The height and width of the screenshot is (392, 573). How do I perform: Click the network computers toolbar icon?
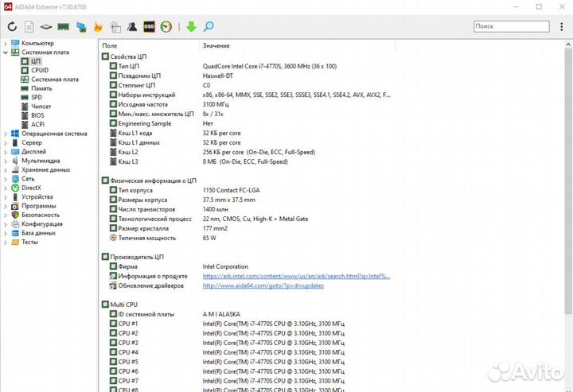(x=81, y=27)
